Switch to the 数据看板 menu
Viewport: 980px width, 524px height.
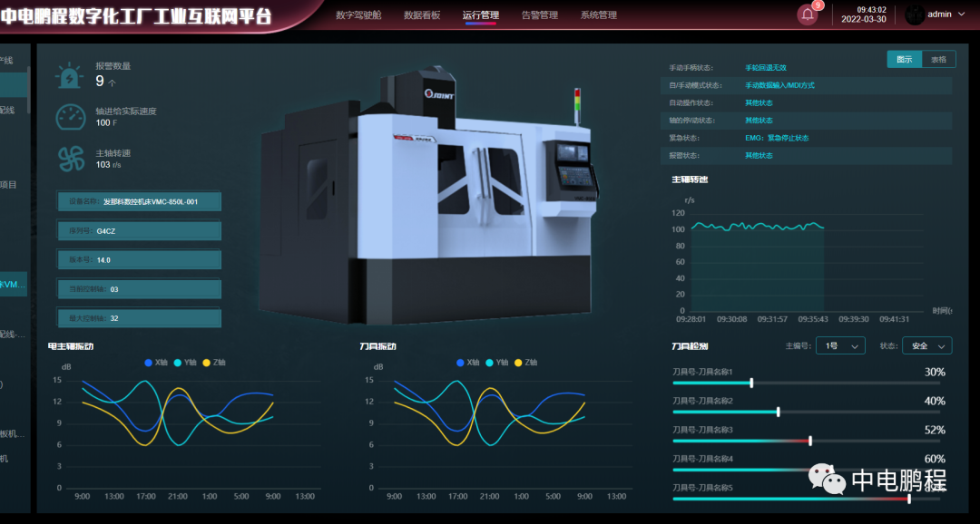[422, 15]
